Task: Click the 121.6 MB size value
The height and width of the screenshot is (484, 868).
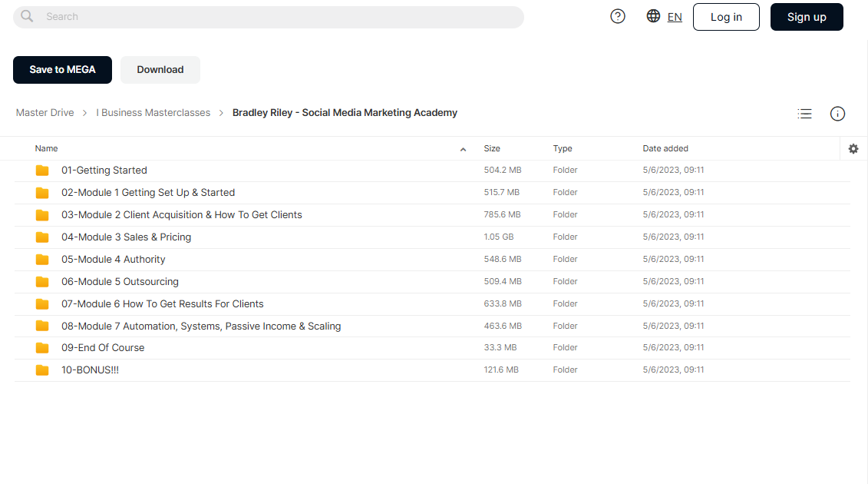Action: point(501,370)
